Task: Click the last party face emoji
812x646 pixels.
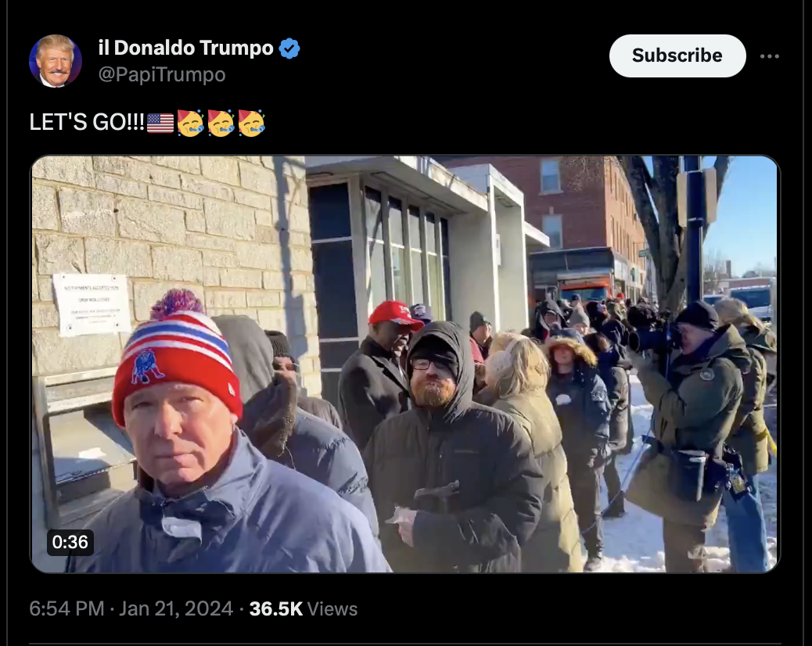Action: pos(252,123)
